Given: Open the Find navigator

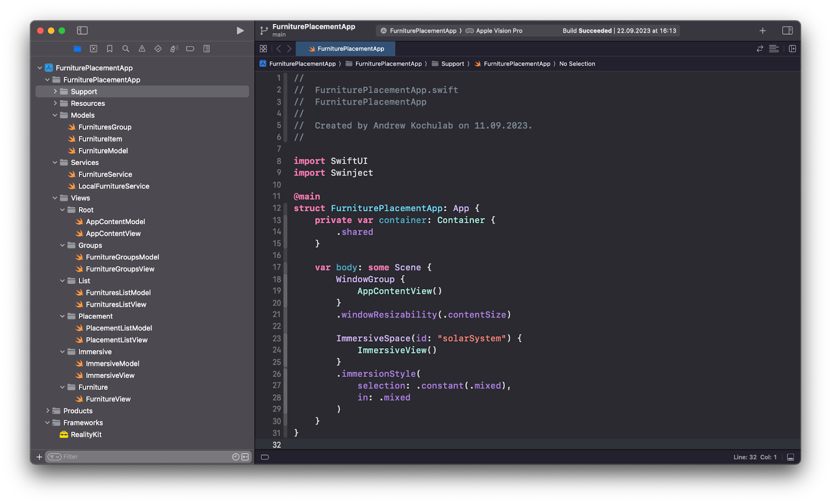Looking at the screenshot, I should click(126, 49).
